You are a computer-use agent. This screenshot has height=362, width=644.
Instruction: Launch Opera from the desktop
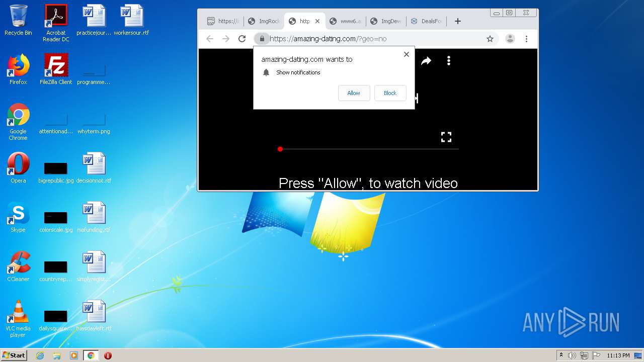click(x=18, y=168)
